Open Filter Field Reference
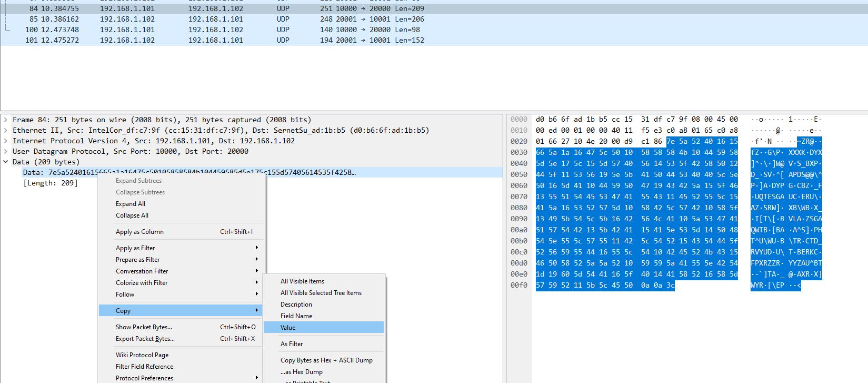The height and width of the screenshot is (383, 868). coord(181,366)
